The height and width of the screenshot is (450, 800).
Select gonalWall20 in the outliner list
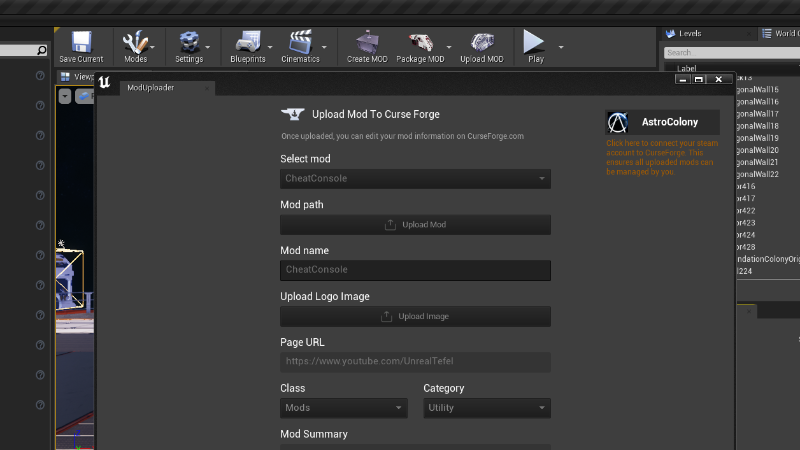click(758, 151)
